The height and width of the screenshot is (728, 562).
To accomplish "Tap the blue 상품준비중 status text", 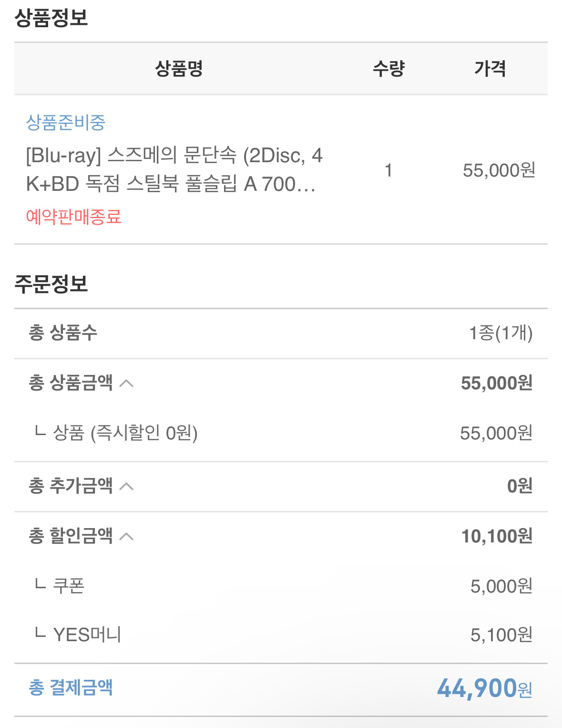I will [65, 123].
